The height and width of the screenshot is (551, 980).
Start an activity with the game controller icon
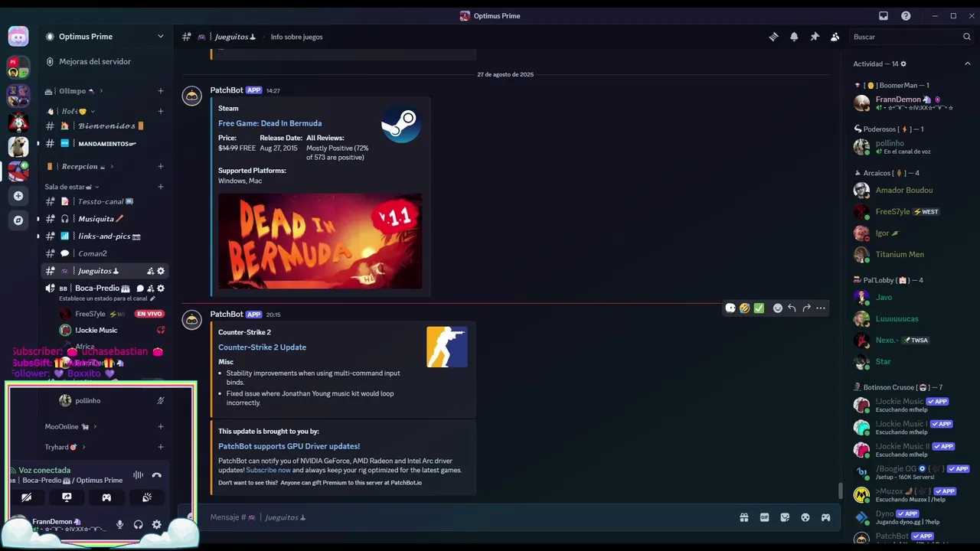tap(106, 497)
